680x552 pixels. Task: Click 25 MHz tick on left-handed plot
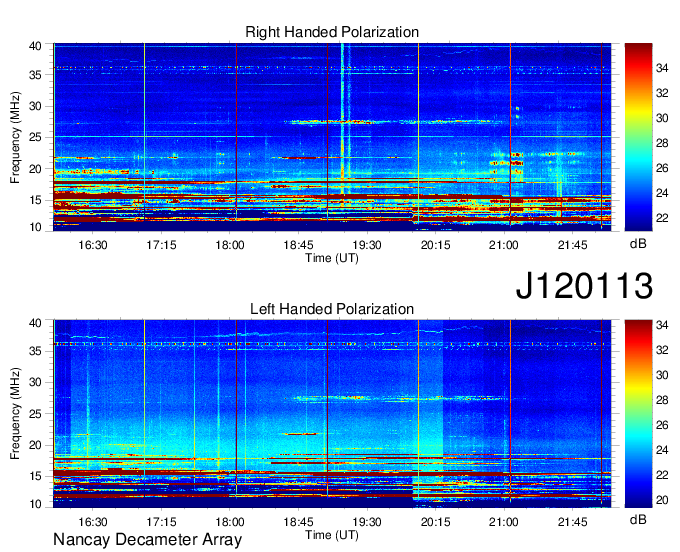35,414
